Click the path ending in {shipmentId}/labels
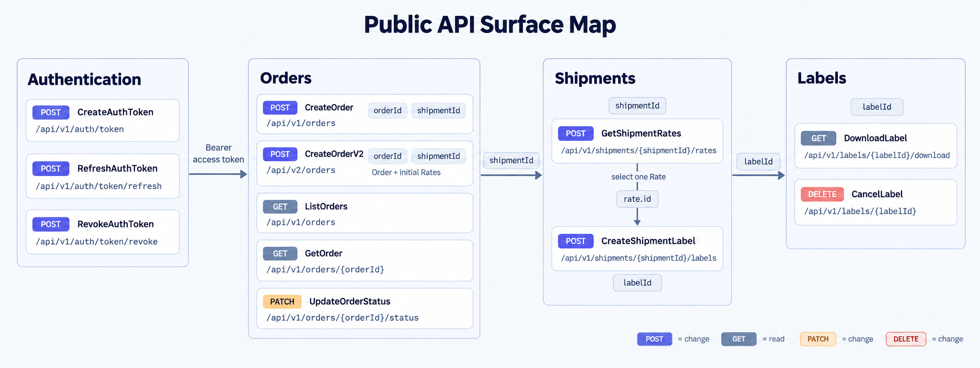The height and width of the screenshot is (368, 980). pyautogui.click(x=639, y=258)
